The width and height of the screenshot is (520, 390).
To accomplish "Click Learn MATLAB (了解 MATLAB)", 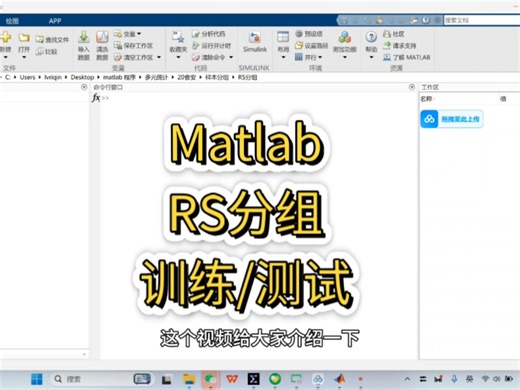I will click(x=407, y=57).
